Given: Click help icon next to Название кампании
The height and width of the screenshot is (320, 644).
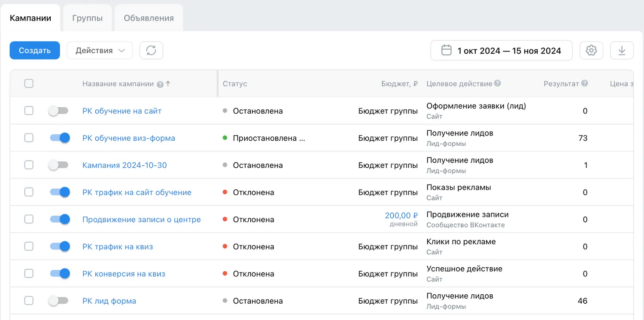Looking at the screenshot, I should click(160, 85).
